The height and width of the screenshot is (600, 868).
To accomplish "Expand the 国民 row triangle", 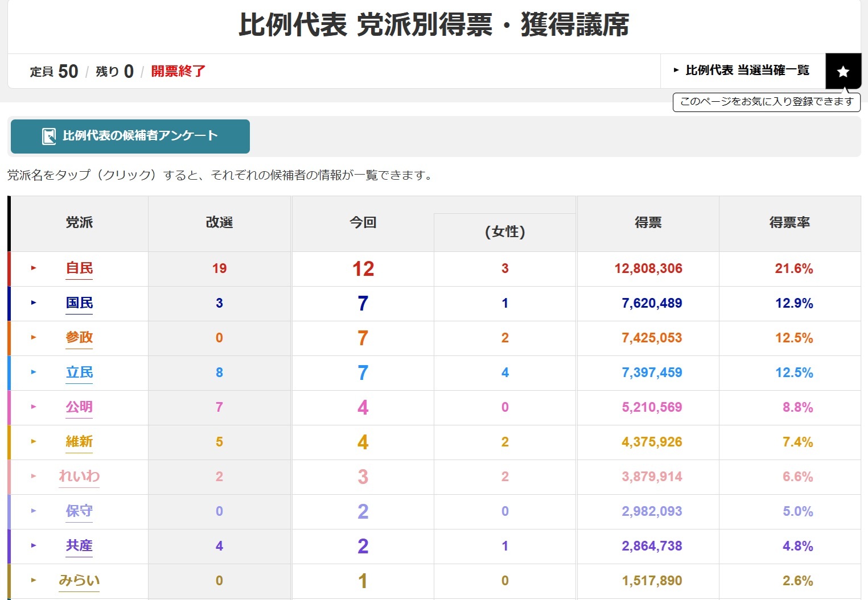I will point(34,303).
